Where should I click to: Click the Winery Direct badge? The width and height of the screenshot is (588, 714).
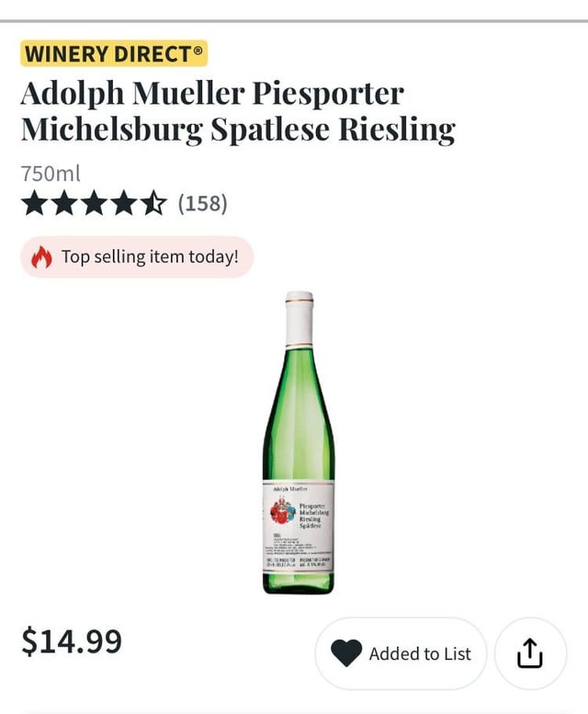(x=114, y=53)
